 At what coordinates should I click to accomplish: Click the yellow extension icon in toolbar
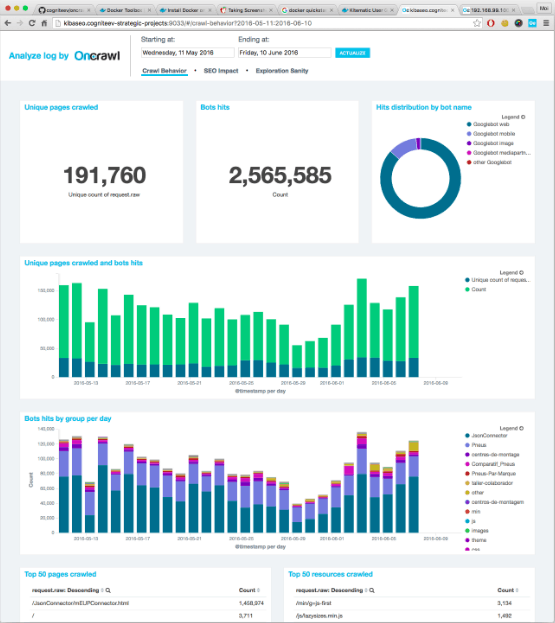click(x=505, y=23)
